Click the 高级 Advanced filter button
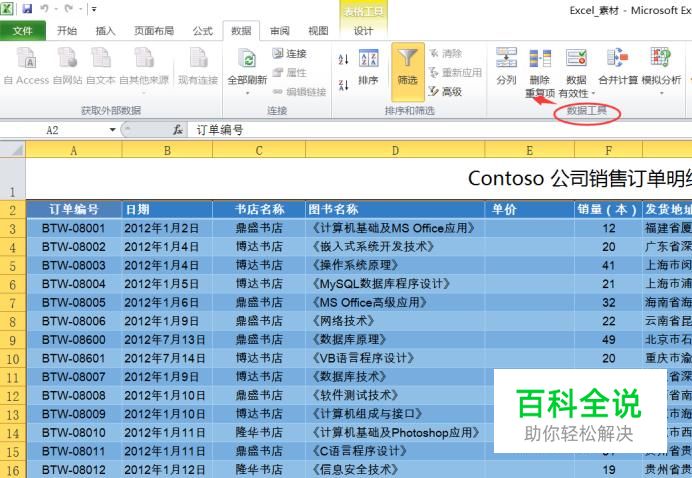This screenshot has height=478, width=692. (445, 91)
